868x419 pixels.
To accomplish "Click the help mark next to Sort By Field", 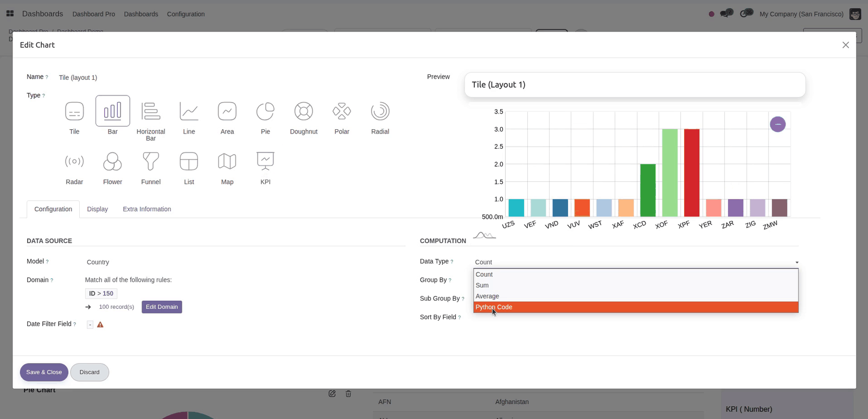I will pos(459,318).
